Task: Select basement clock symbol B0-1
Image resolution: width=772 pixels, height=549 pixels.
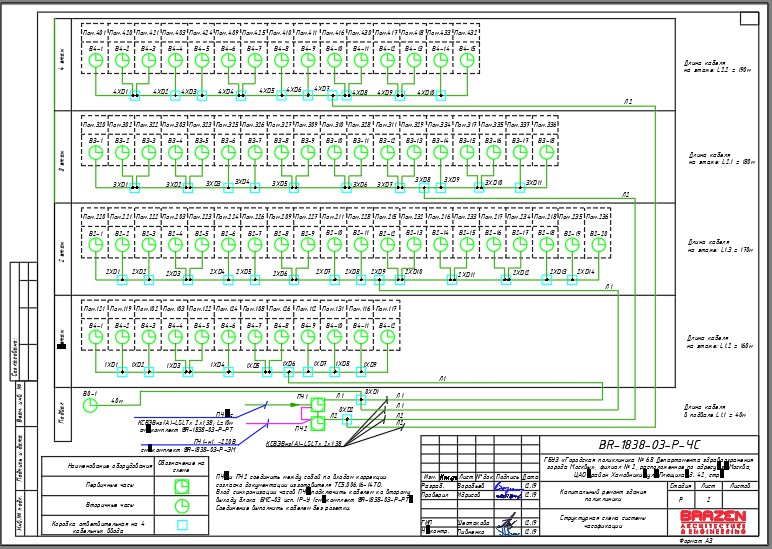Action: 90,406
